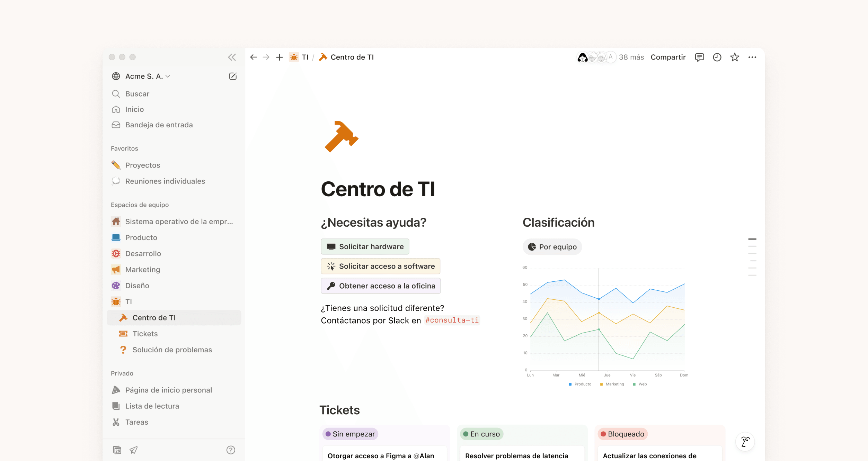Open Lista de lectura page
Viewport: 868px width, 461px height.
pos(174,406)
